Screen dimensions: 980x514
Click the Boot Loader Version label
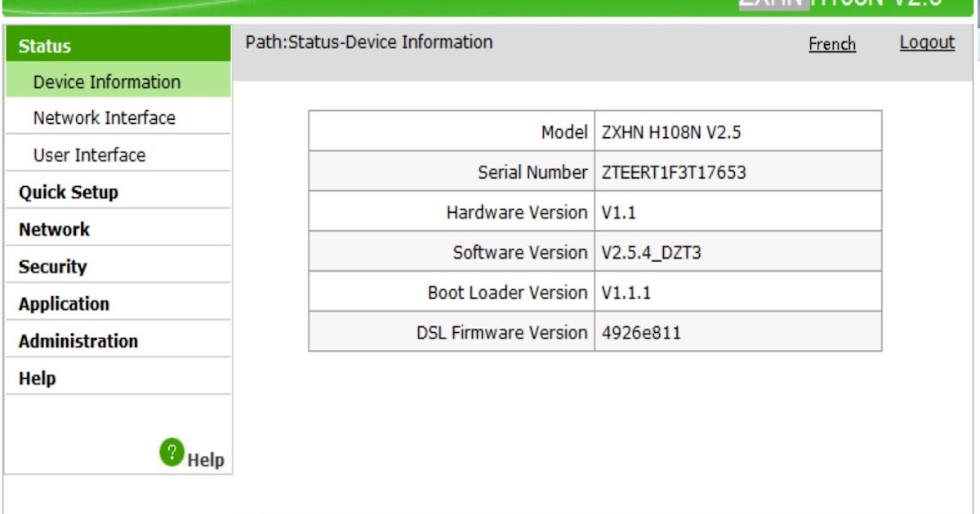[x=507, y=292]
